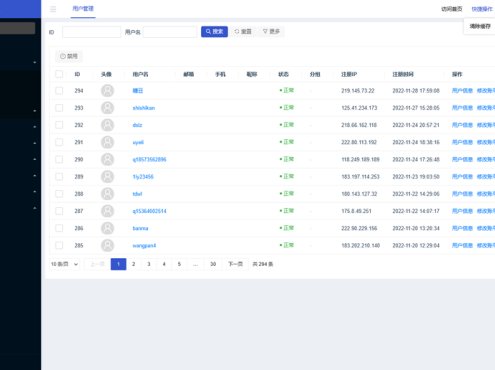Click the grey sidebar search box

click(x=17, y=28)
